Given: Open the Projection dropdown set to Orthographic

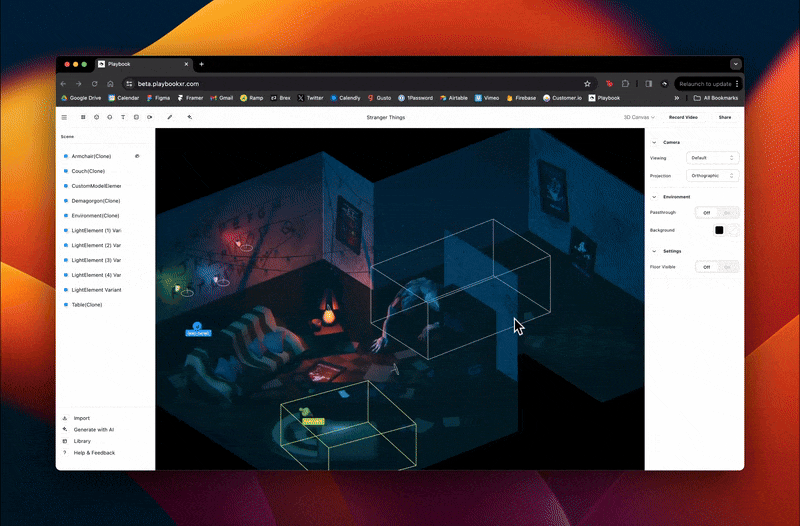Looking at the screenshot, I should (712, 176).
